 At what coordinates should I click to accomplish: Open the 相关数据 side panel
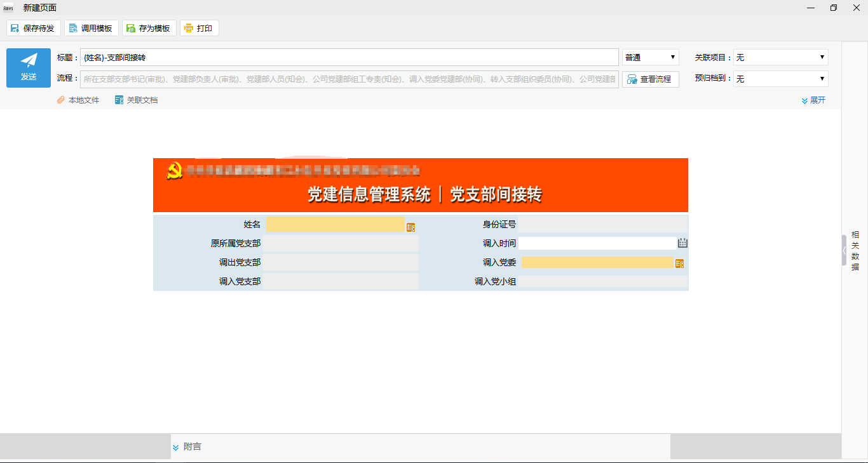[855, 251]
